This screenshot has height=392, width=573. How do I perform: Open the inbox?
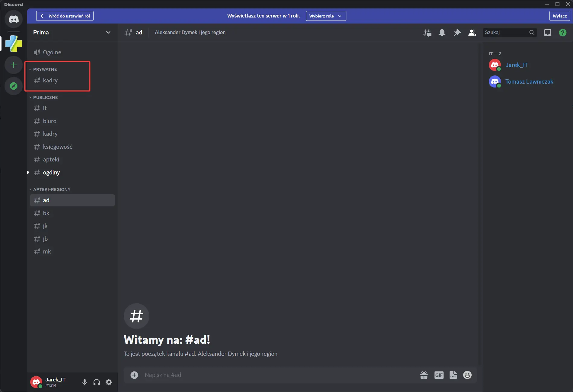(548, 33)
